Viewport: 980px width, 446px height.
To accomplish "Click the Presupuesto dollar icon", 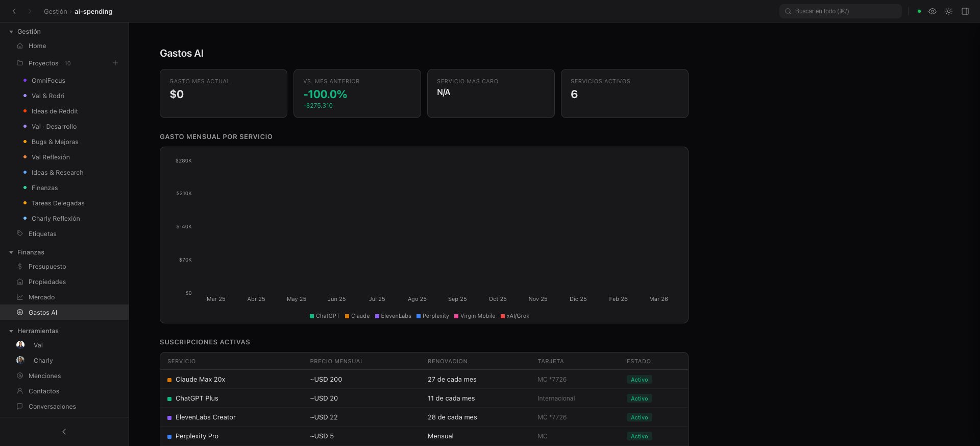I will (x=20, y=266).
